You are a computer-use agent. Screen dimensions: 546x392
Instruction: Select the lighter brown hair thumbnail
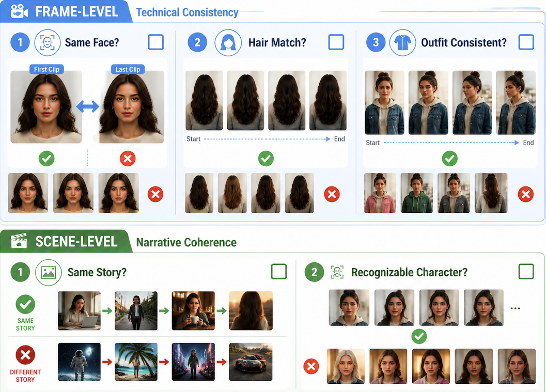click(x=232, y=193)
